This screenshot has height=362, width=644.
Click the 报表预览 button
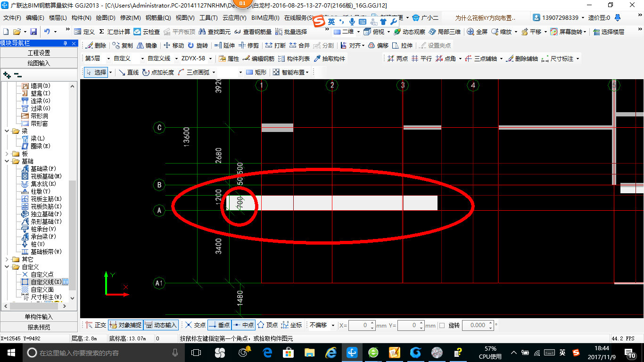click(x=39, y=327)
